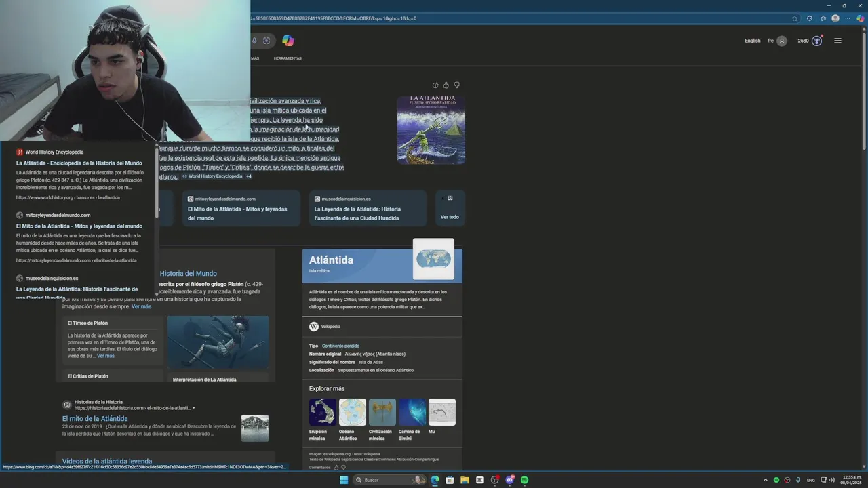Click the regenerate icon above the answer
The width and height of the screenshot is (868, 488).
coord(435,85)
